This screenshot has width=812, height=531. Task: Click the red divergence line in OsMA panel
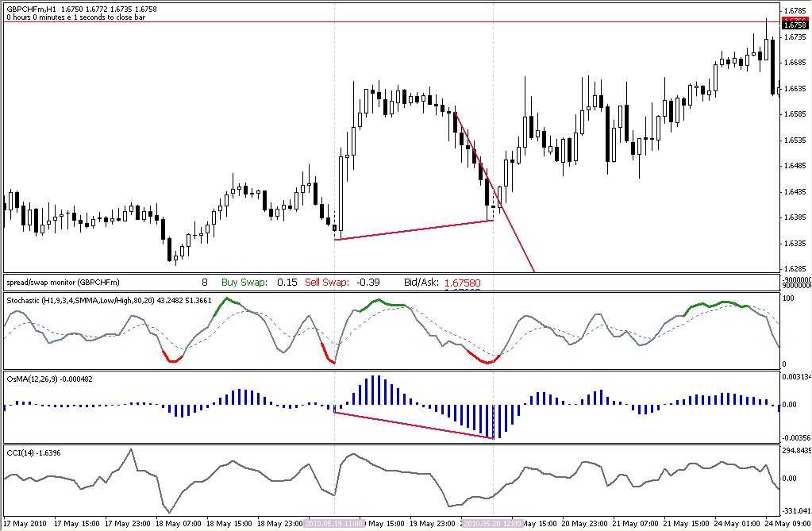coord(414,426)
